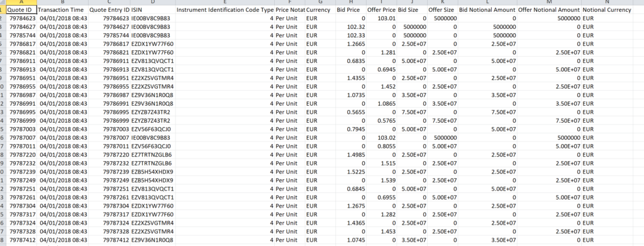
Task: Select column D header
Action: (153, 2)
